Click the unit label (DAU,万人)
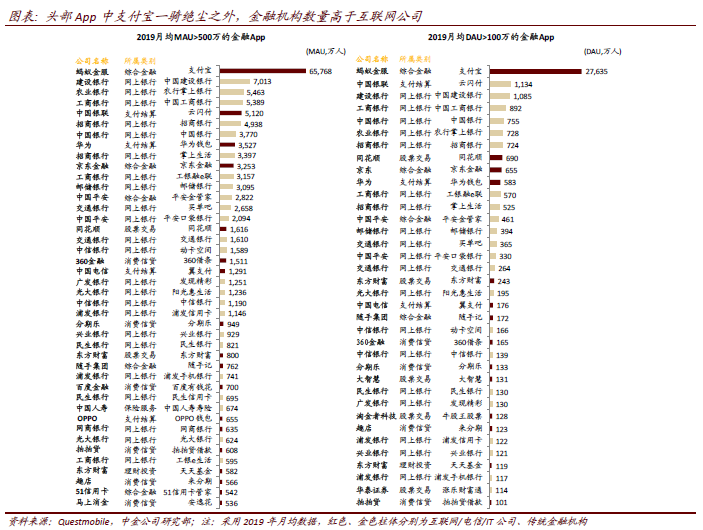The image size is (703, 530). point(603,52)
